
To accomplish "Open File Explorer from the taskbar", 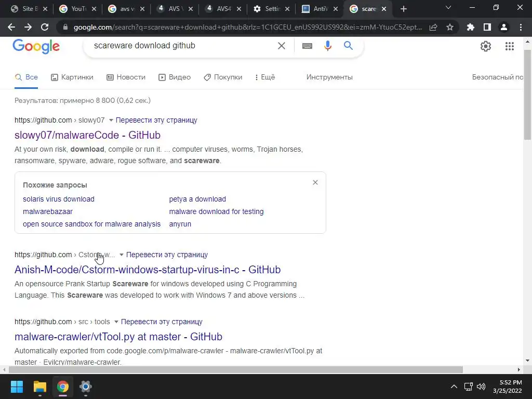I will (40, 387).
